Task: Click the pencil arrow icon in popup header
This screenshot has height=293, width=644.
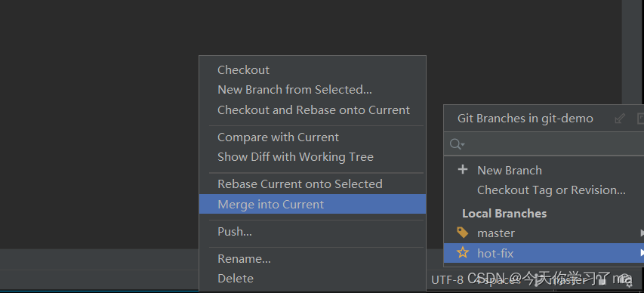Action: pos(620,119)
